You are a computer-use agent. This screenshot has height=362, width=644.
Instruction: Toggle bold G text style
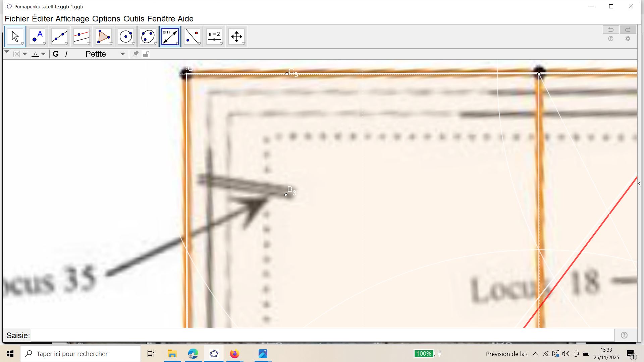tap(56, 54)
